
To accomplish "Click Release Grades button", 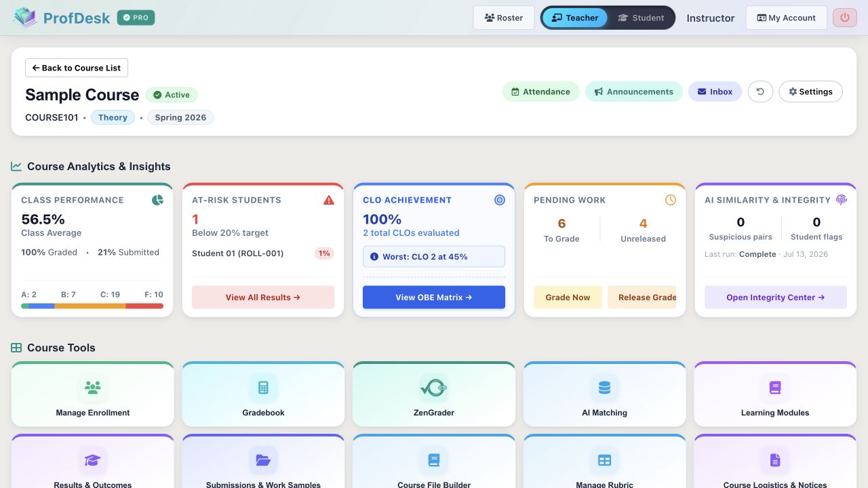I will [x=642, y=298].
